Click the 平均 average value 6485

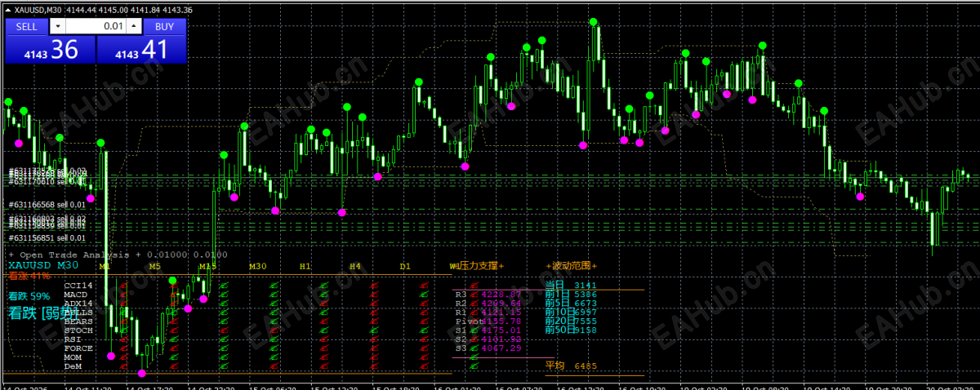[586, 366]
